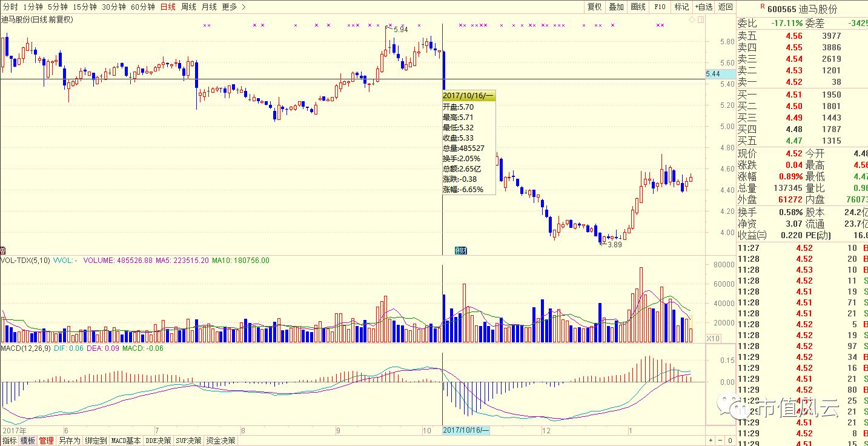Click the panel layout icon above price axis
868x446 pixels.
701,20
